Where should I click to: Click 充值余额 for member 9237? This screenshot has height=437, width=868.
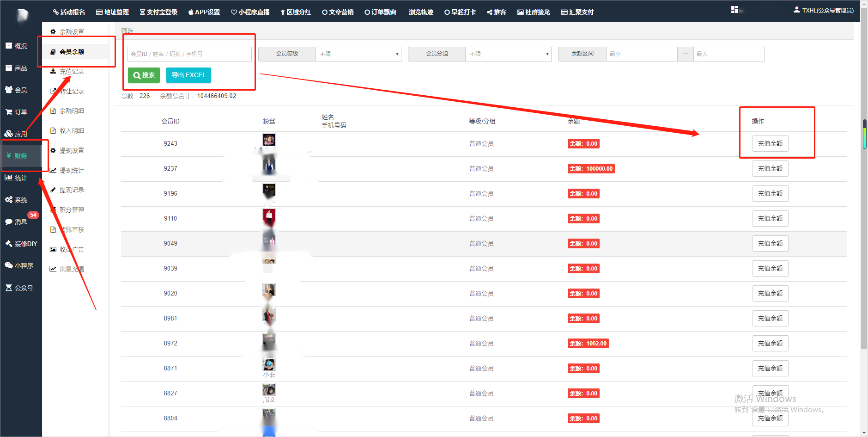click(770, 169)
